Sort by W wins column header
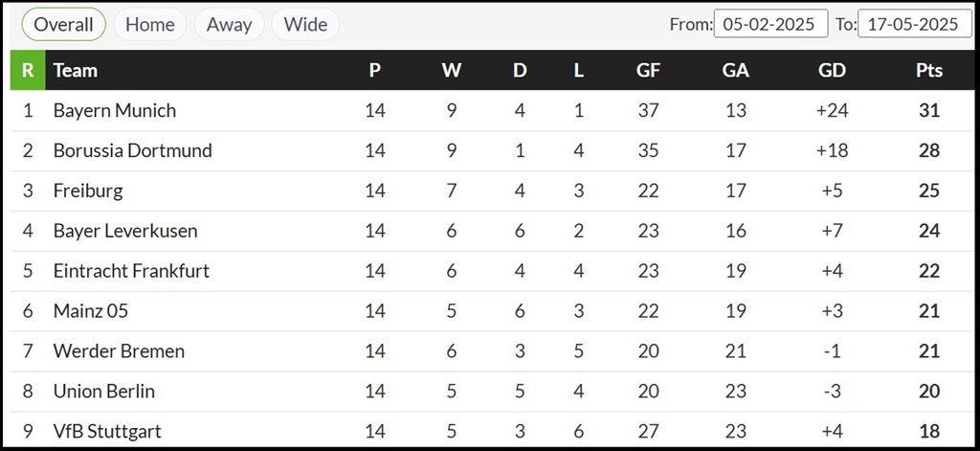The width and height of the screenshot is (980, 451). [452, 70]
